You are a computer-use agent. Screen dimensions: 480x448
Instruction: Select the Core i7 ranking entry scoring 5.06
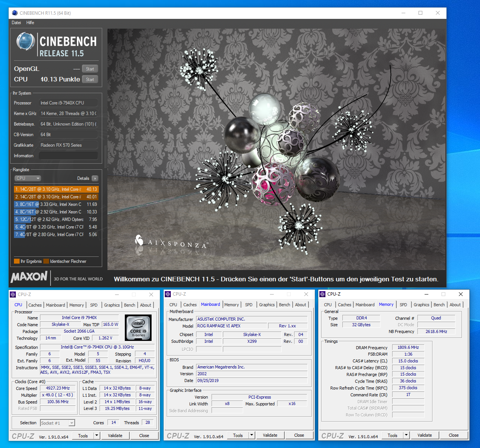[56, 235]
